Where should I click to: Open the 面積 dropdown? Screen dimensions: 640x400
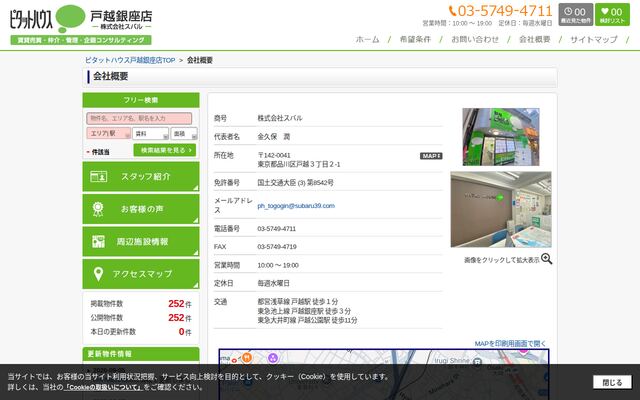[x=184, y=133]
